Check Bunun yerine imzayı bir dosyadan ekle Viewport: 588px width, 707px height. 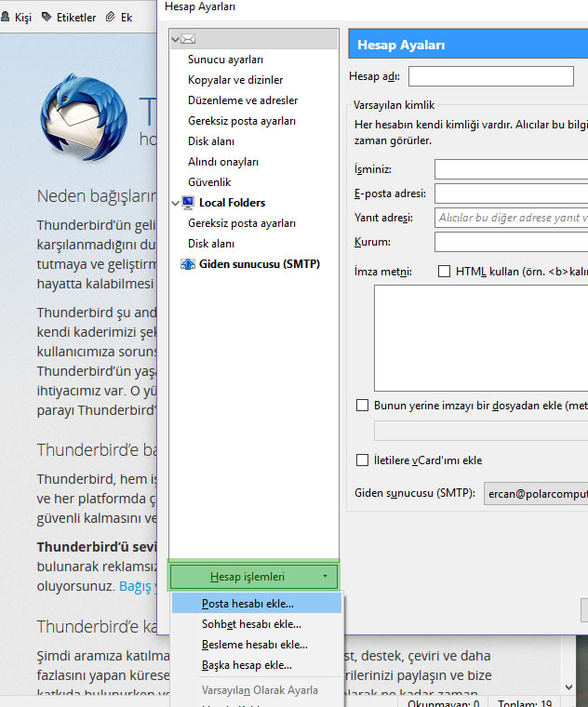[x=362, y=406]
